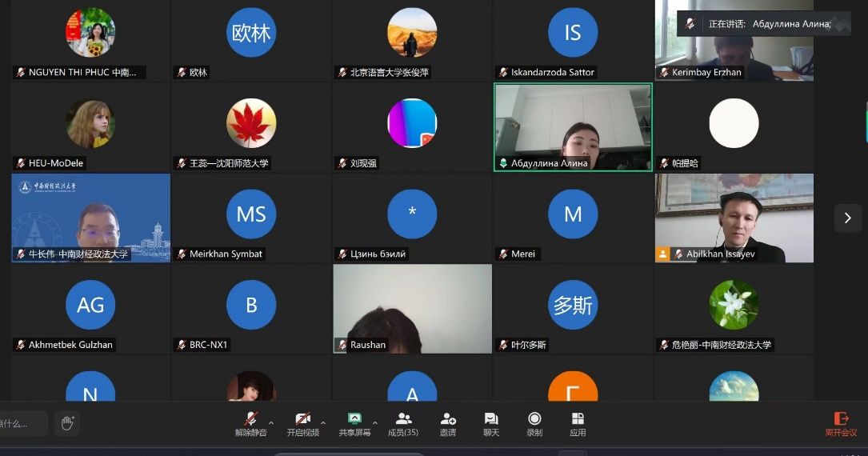The height and width of the screenshot is (456, 868).
Task: Click the chat input field
Action: click(x=22, y=423)
